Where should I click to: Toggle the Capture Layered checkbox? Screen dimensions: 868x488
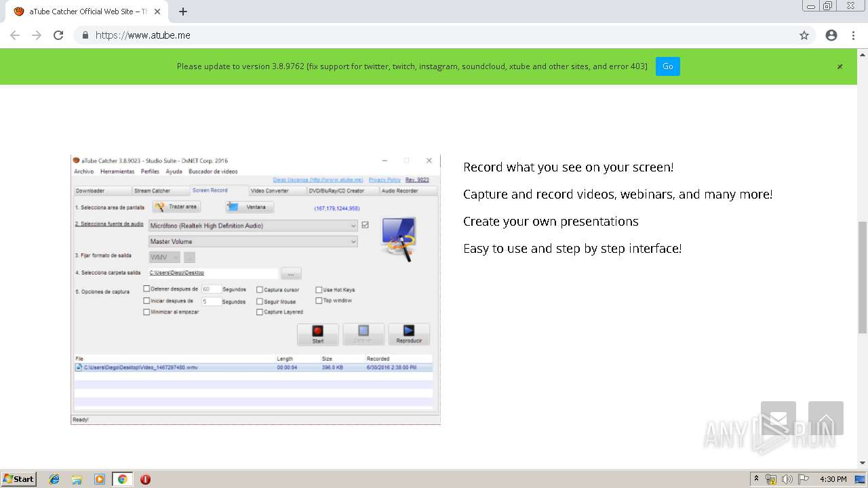click(260, 312)
